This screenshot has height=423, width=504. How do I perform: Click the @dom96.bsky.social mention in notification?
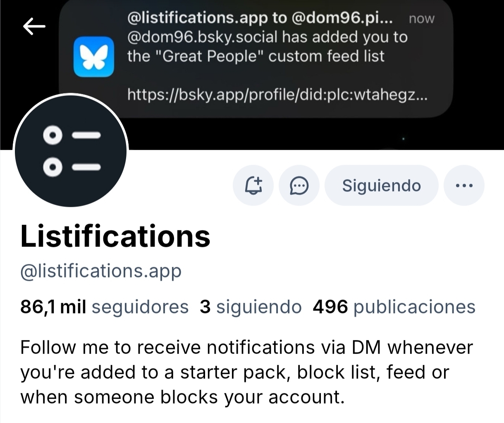(203, 37)
